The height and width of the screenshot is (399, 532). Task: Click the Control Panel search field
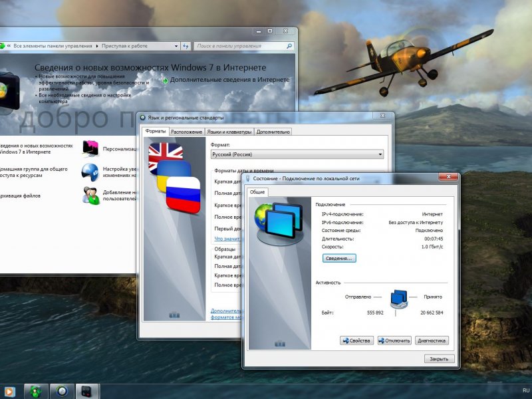pyautogui.click(x=244, y=46)
